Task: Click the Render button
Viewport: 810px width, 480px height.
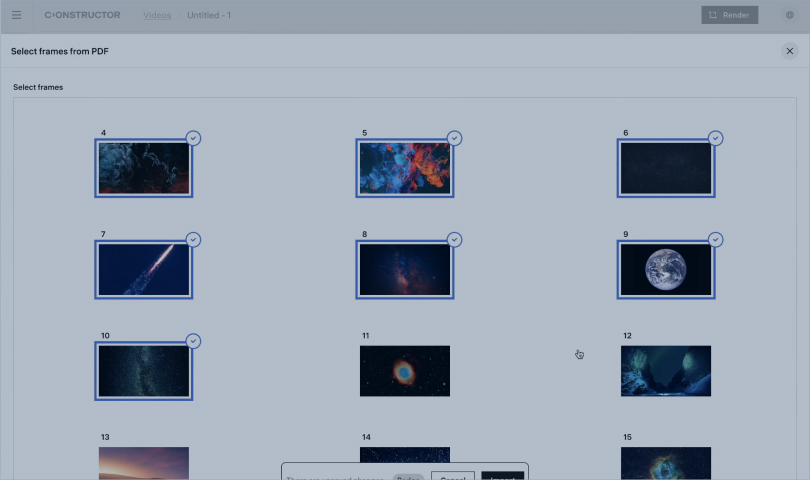Action: (729, 15)
